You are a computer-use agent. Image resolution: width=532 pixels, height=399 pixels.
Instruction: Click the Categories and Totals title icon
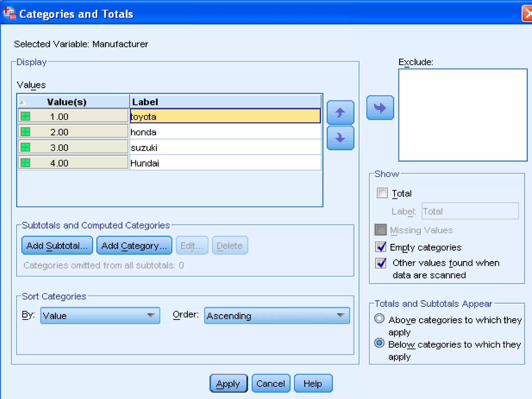coord(9,13)
